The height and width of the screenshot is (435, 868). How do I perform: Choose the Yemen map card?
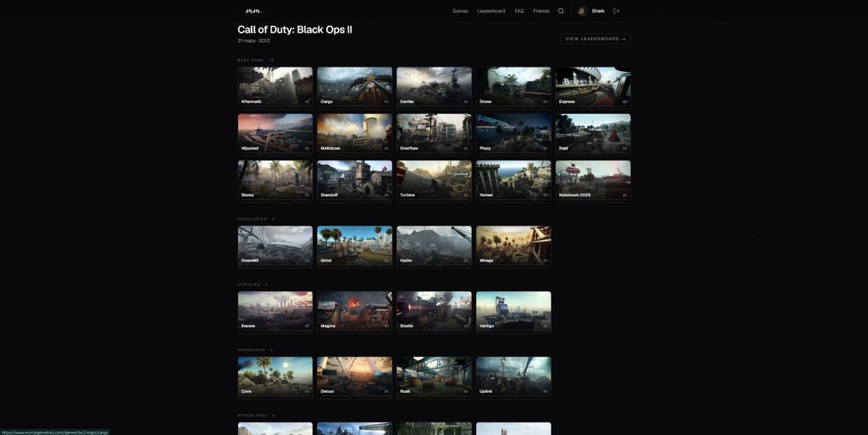(514, 181)
